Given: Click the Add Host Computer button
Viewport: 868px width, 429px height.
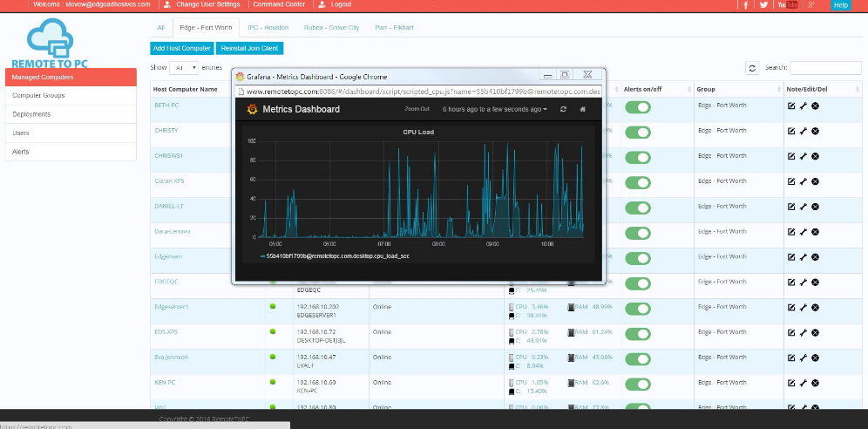Looking at the screenshot, I should click(181, 48).
